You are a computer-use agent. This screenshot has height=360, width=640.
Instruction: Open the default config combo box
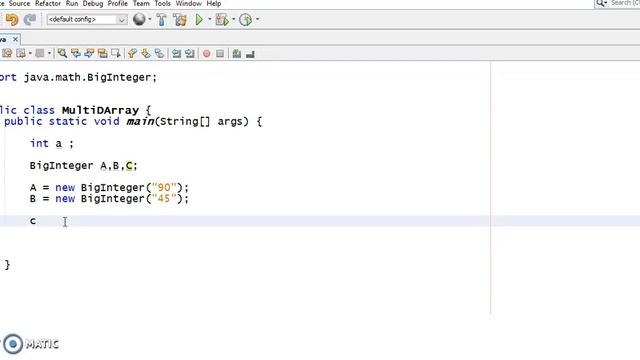click(87, 19)
